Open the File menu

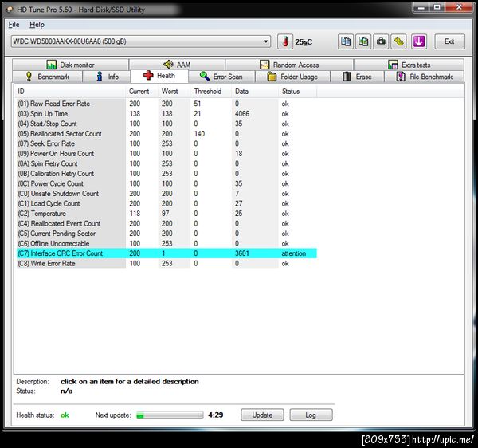pos(14,25)
